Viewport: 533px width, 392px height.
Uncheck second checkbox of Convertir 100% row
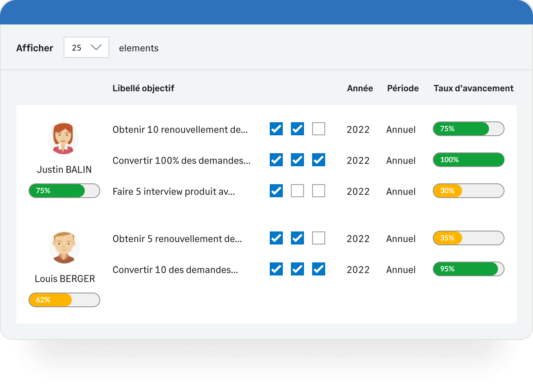297,160
